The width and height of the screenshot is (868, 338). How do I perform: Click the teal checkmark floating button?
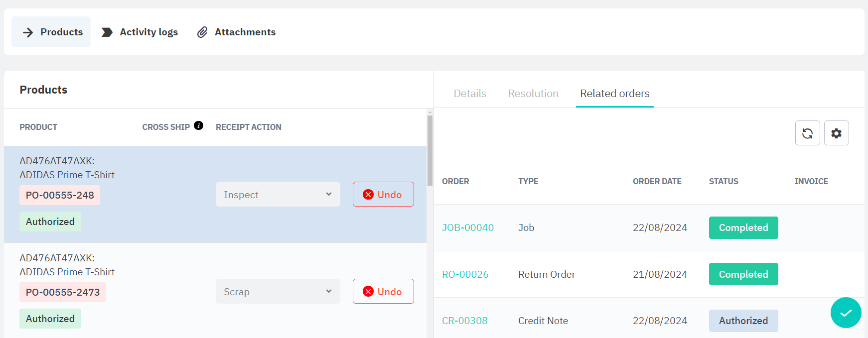point(846,313)
